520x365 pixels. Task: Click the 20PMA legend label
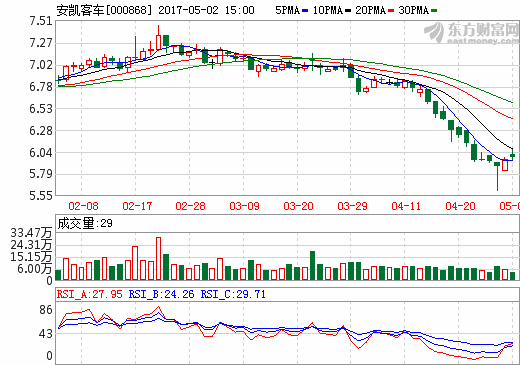point(370,10)
